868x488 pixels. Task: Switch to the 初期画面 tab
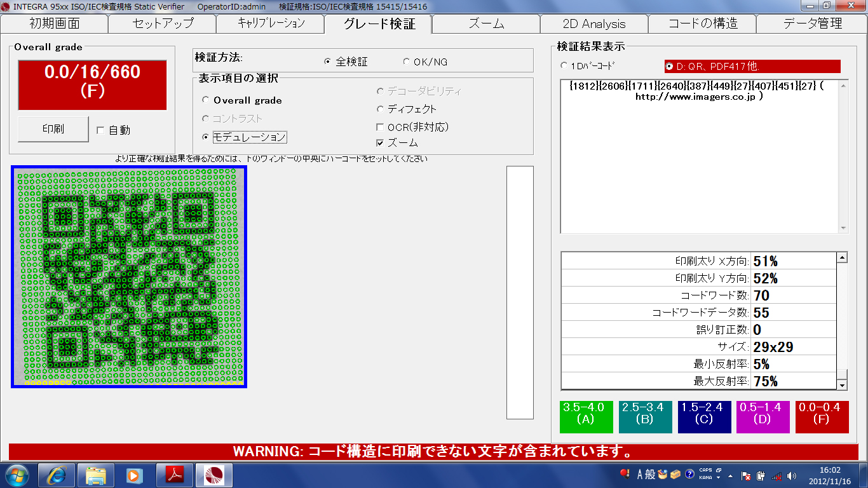(54, 24)
